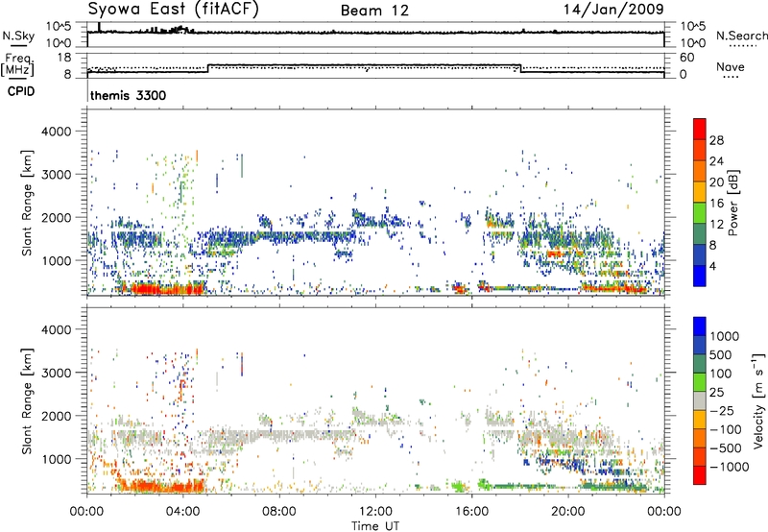The width and height of the screenshot is (768, 532).
Task: Click the 'Slant Range [km]' label of the velocity panel
Action: pyautogui.click(x=27, y=401)
